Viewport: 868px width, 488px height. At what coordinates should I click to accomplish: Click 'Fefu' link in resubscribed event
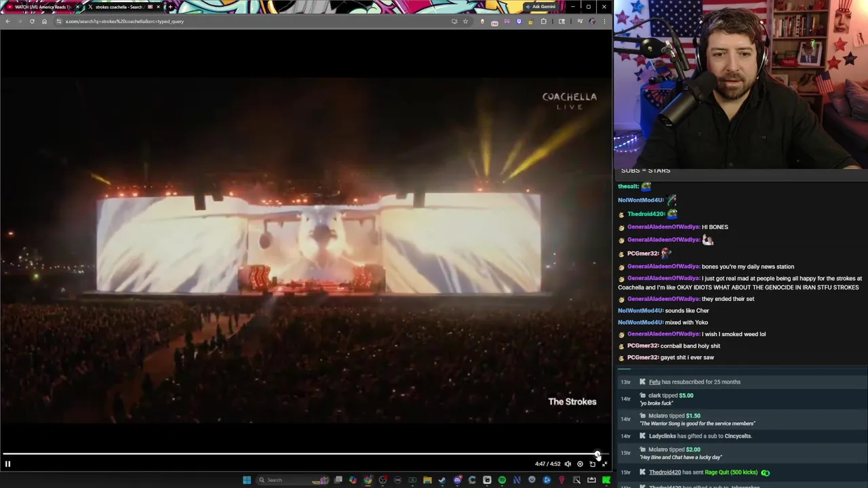[x=654, y=382]
